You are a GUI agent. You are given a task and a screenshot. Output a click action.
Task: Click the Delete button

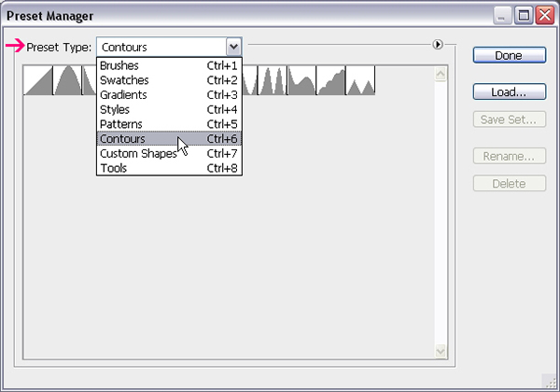510,183
